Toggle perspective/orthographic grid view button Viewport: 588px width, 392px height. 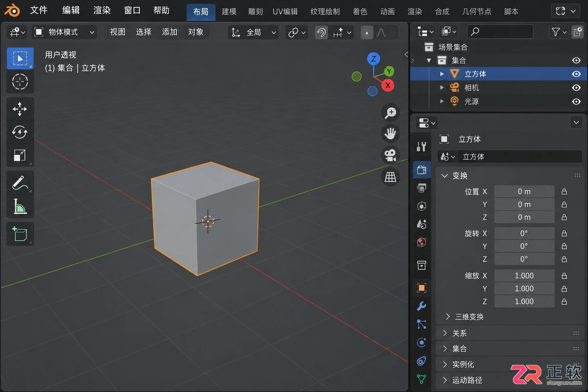(390, 177)
